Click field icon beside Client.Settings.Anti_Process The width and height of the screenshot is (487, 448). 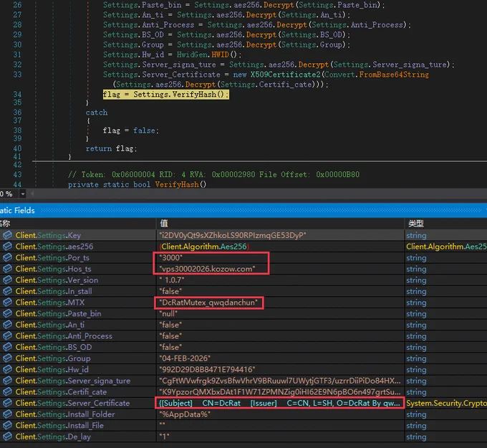coord(7,336)
